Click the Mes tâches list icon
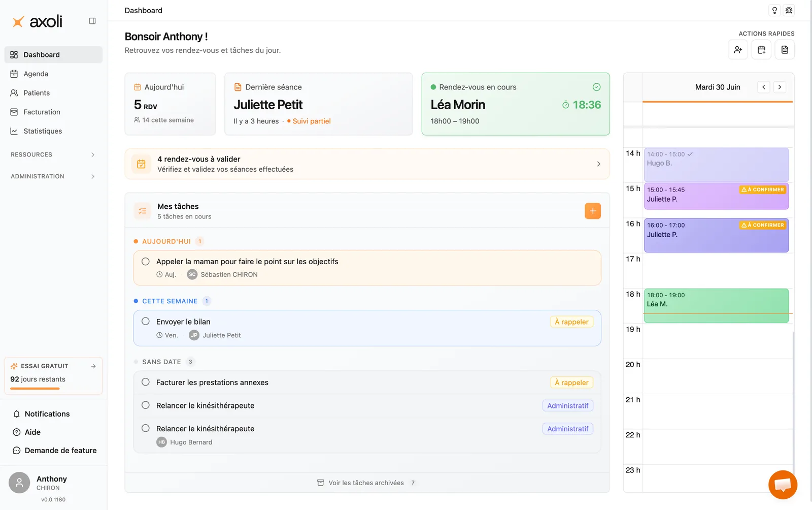 pyautogui.click(x=142, y=211)
